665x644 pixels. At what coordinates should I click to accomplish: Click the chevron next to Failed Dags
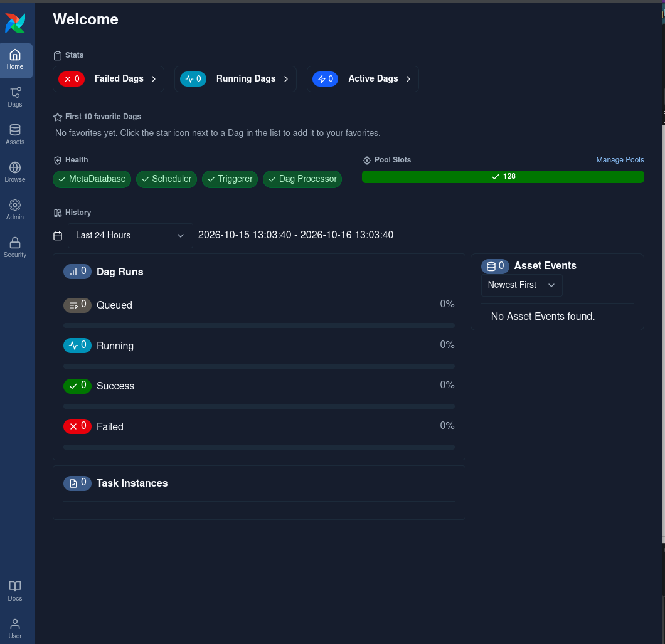click(154, 79)
